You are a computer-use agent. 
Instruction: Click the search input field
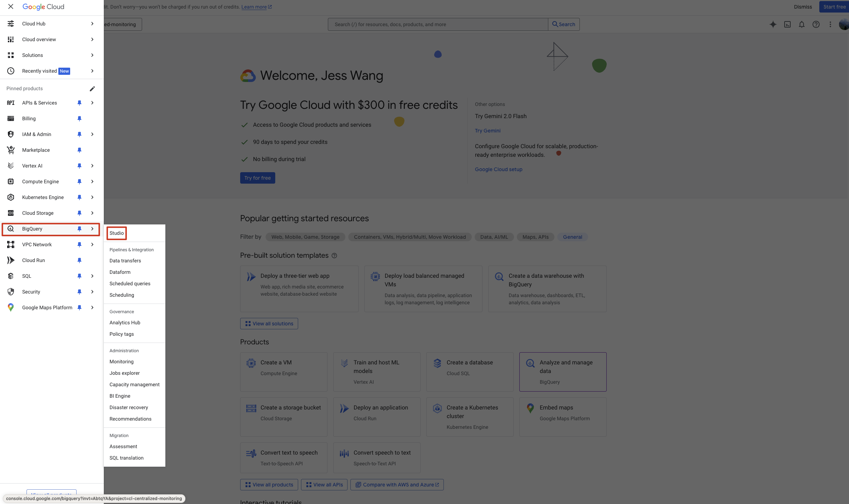point(438,24)
